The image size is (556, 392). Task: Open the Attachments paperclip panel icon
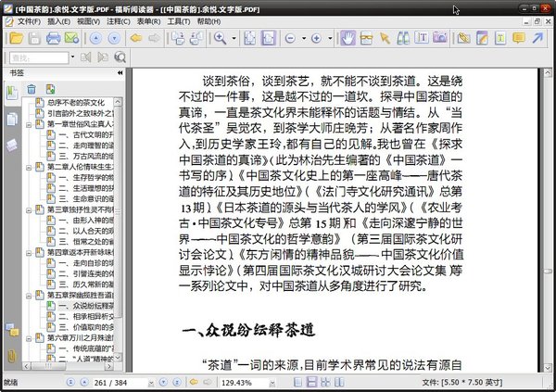12,356
